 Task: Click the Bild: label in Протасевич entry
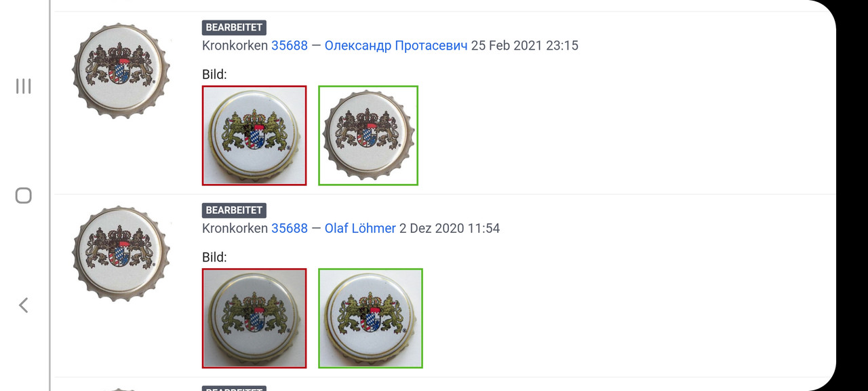click(x=214, y=75)
